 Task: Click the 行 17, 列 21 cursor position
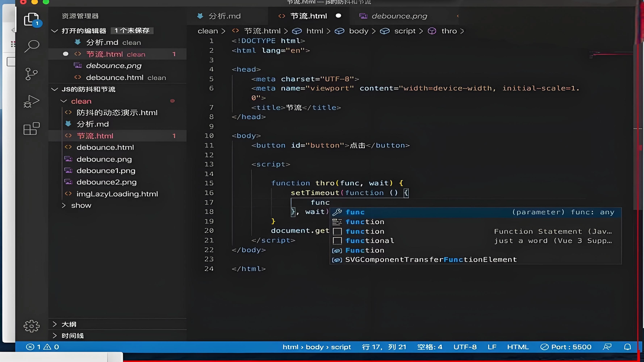pos(384,347)
